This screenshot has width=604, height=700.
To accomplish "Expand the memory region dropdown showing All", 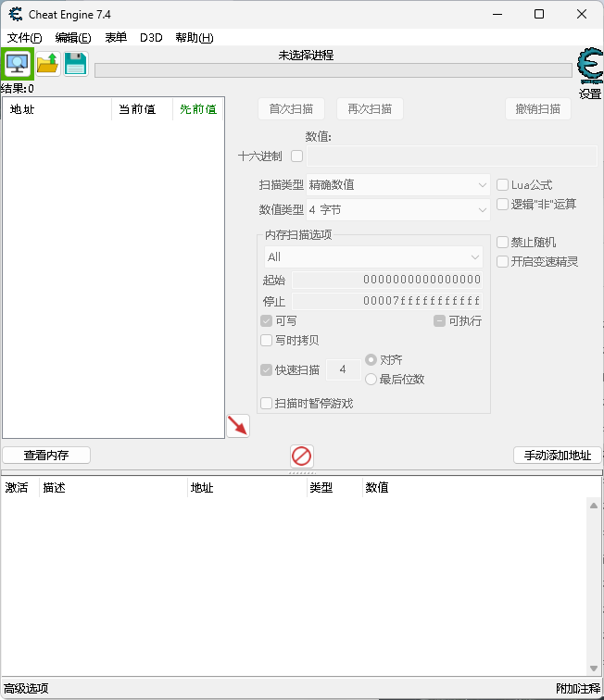I will click(373, 257).
